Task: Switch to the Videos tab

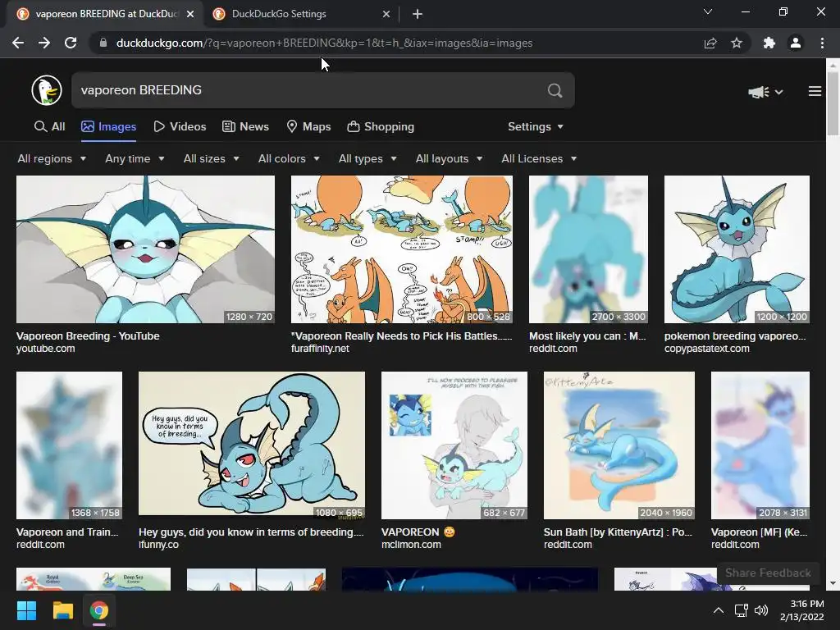Action: coord(180,127)
